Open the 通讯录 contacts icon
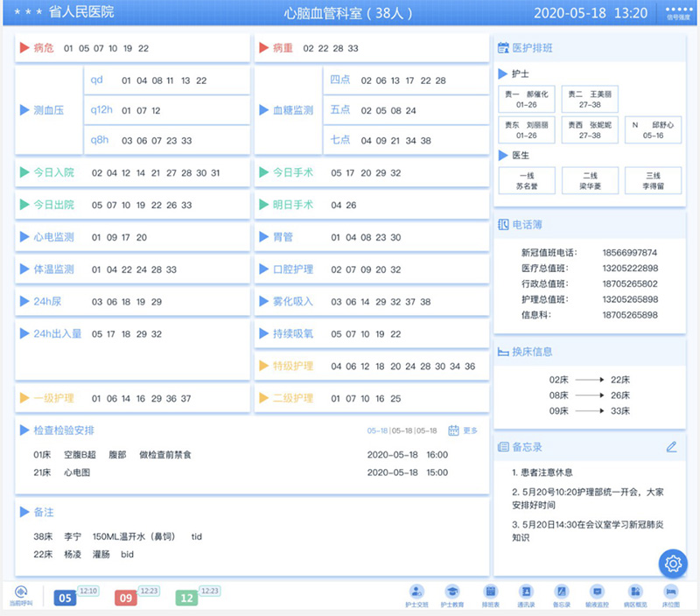The width and height of the screenshot is (700, 616). 527,596
